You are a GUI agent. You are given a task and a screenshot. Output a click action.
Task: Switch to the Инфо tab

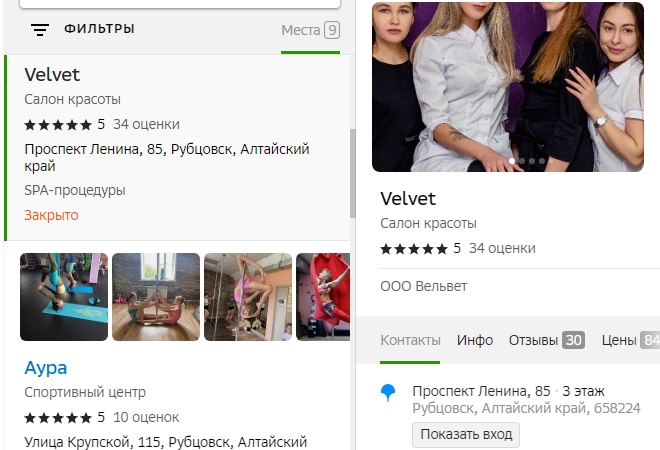pyautogui.click(x=475, y=340)
